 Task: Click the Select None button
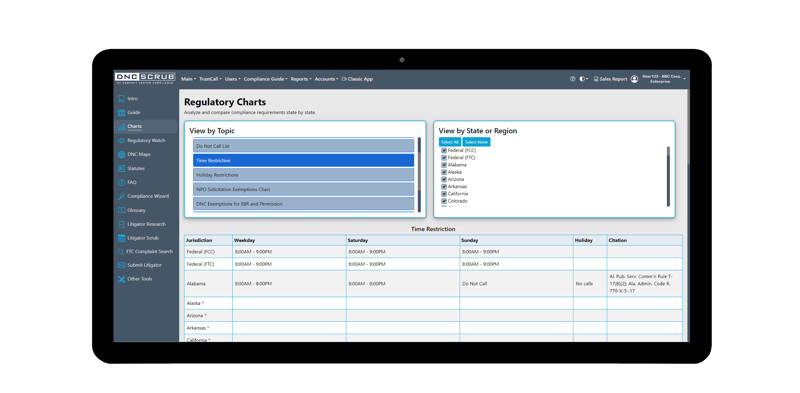[476, 142]
